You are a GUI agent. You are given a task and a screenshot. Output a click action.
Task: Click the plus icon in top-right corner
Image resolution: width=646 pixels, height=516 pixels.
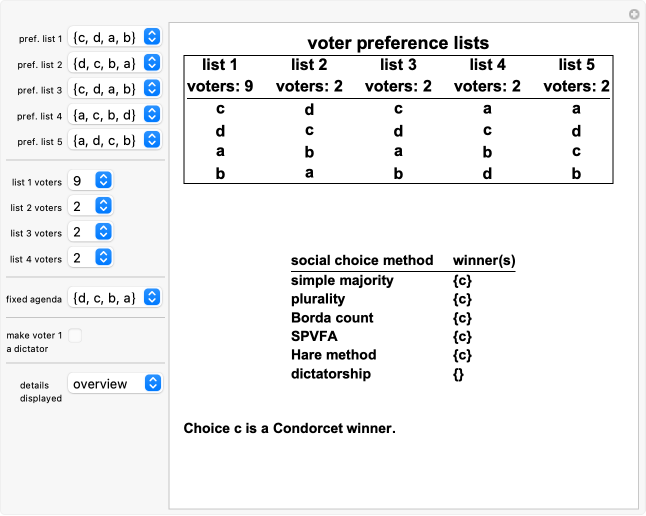click(633, 14)
